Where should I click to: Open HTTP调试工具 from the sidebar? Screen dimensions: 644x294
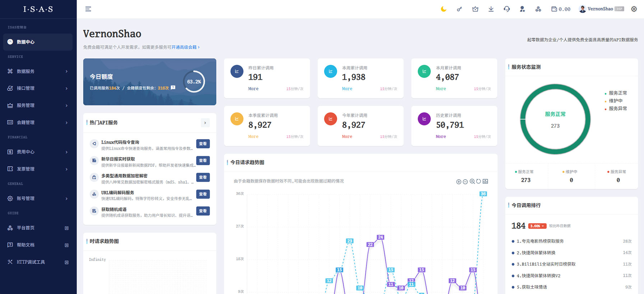click(x=38, y=262)
